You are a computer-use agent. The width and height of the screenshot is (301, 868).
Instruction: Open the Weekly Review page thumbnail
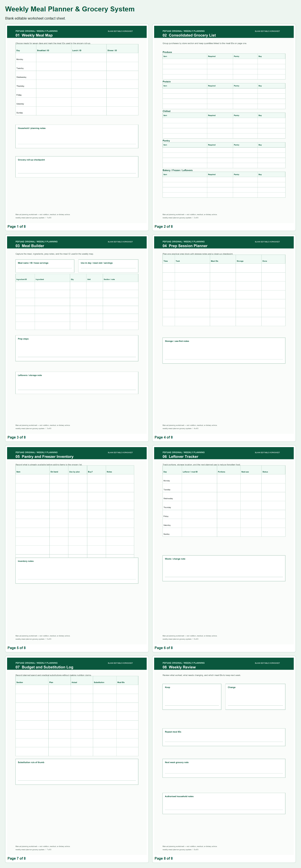pos(224,756)
